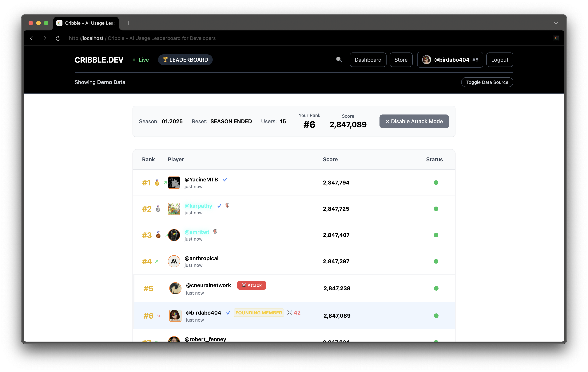Image resolution: width=588 pixels, height=372 pixels.
Task: Open the Dashboard page
Action: 368,60
